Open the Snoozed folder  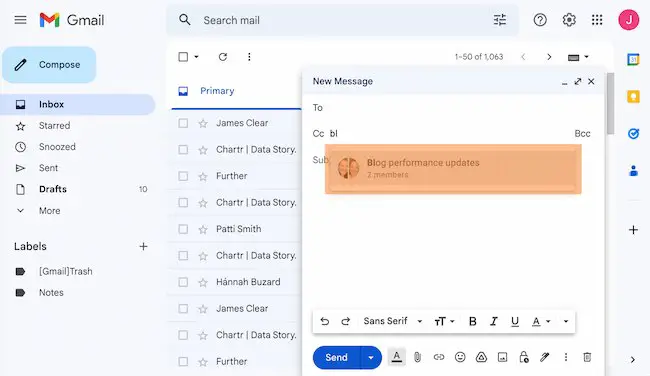[57, 147]
